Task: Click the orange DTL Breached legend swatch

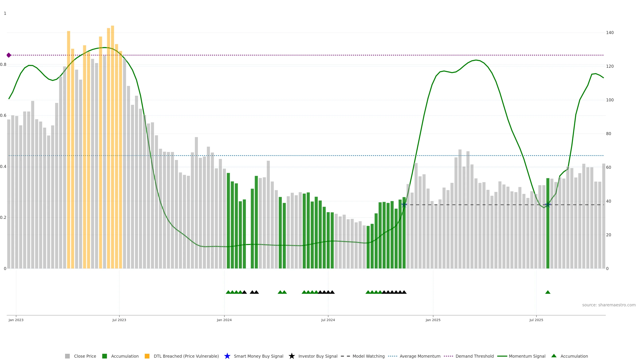Action: [147, 356]
